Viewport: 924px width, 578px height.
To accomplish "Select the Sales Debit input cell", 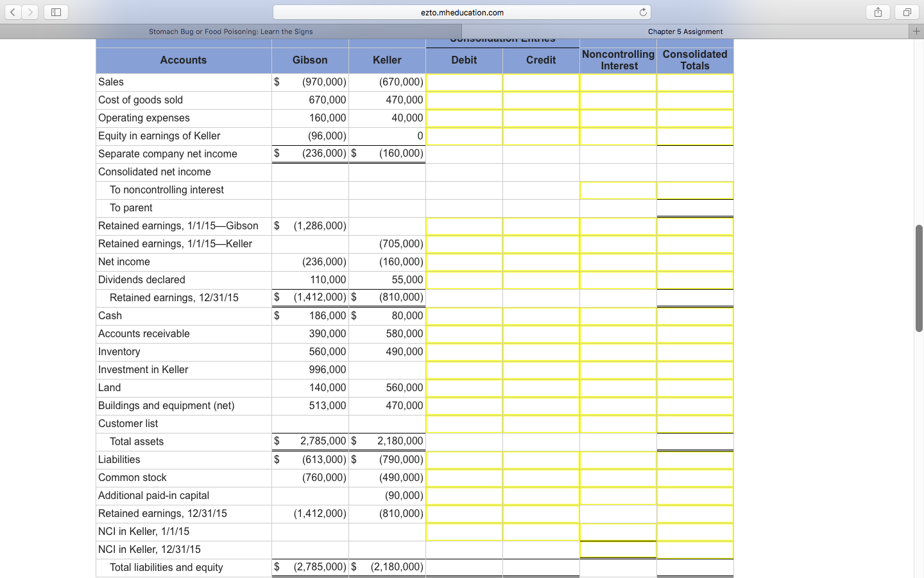I will [464, 82].
